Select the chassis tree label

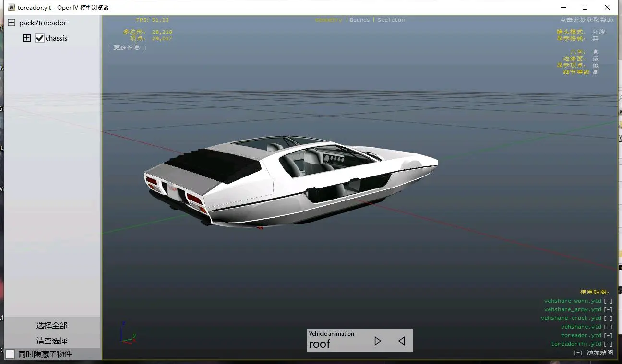(57, 38)
